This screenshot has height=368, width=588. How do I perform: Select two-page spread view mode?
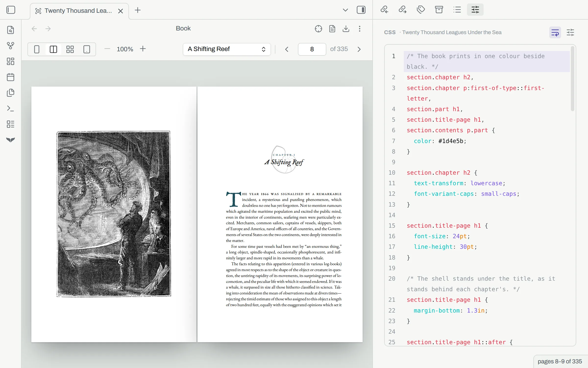pyautogui.click(x=53, y=49)
